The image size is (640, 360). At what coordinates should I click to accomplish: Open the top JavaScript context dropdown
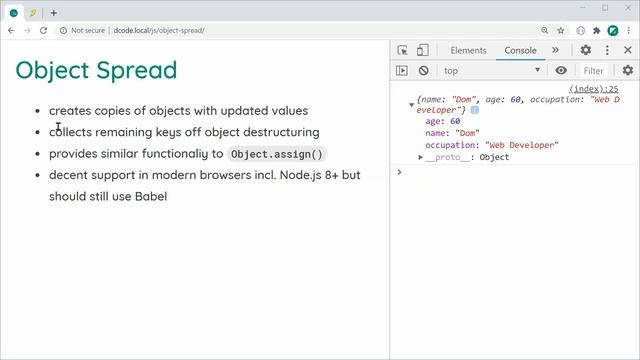pyautogui.click(x=491, y=71)
